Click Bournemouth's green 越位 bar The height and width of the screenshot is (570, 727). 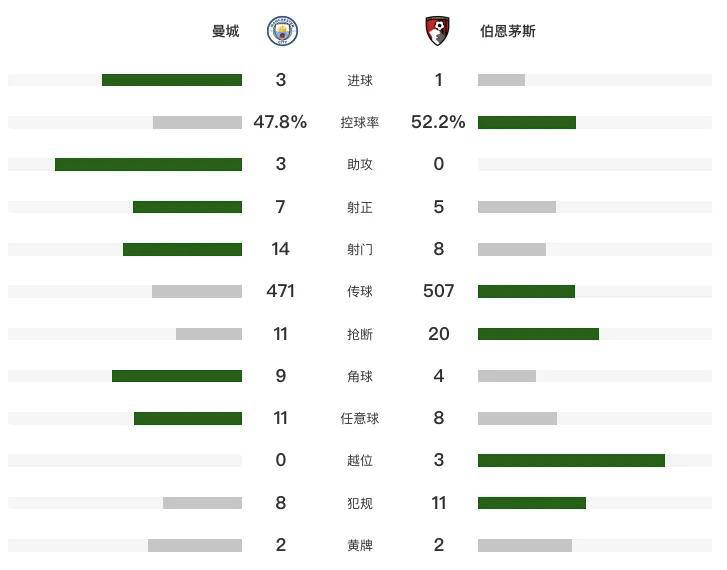click(x=571, y=460)
